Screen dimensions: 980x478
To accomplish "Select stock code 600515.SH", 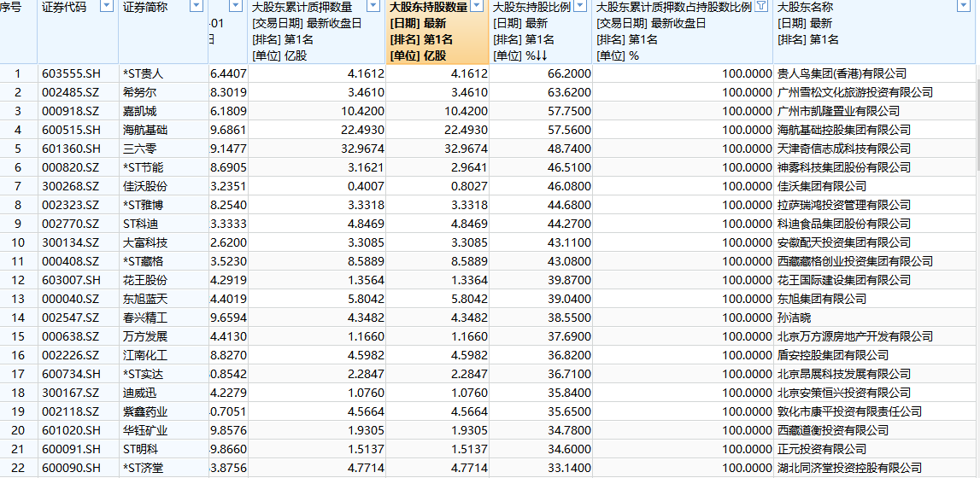I will 71,130.
